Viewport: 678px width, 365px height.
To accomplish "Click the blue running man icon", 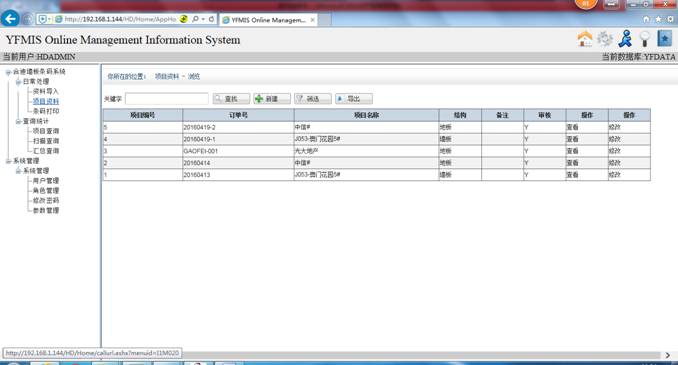I will coord(625,39).
